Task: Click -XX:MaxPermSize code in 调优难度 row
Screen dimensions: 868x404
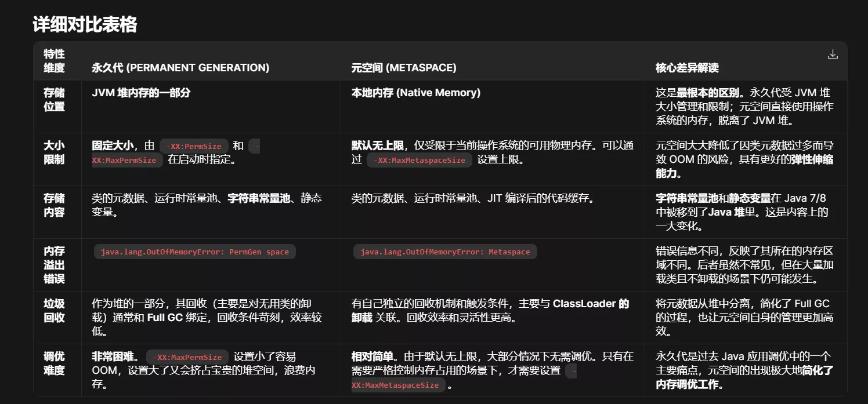Action: [187, 358]
